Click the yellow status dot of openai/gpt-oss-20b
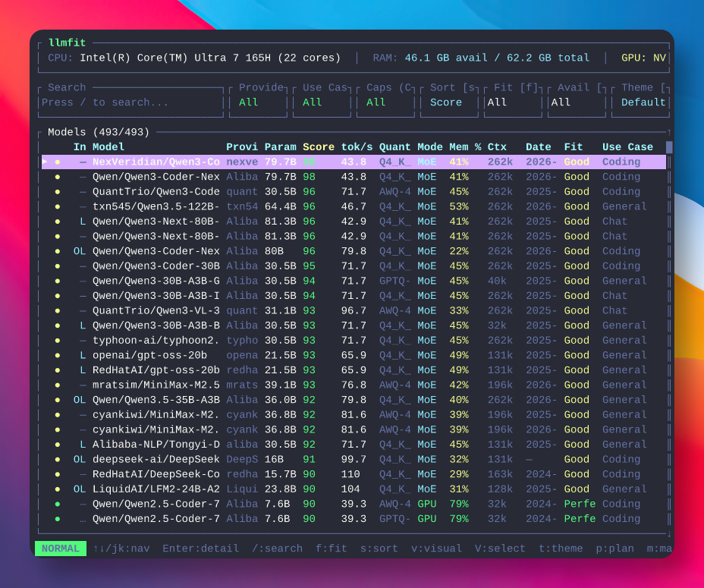The height and width of the screenshot is (588, 704). click(x=58, y=355)
